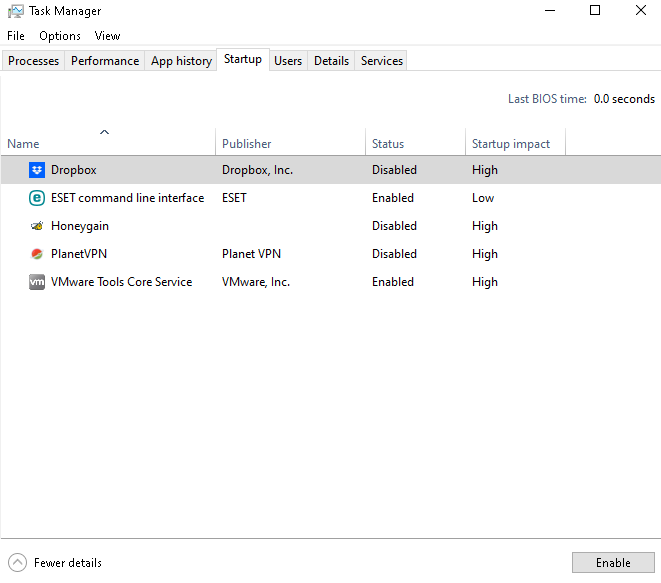Click Disabled status of Dropbox
The width and height of the screenshot is (661, 583).
pyautogui.click(x=394, y=170)
